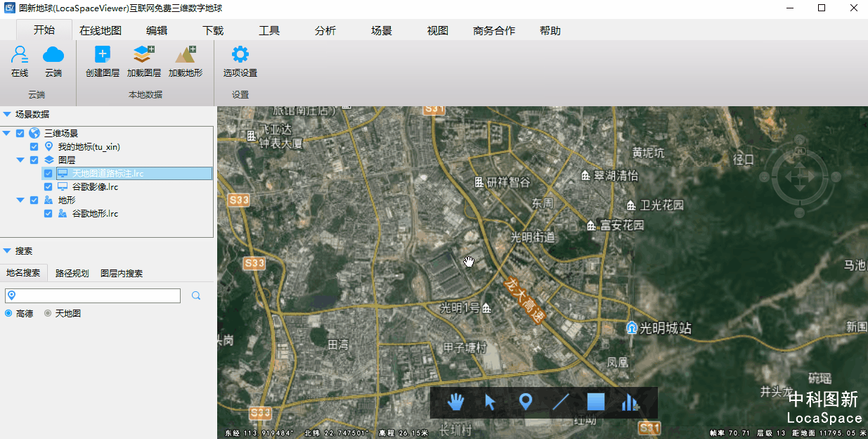Open the 商务合作 ribbon tab
Screen dimensions: 868x439
[x=494, y=31]
